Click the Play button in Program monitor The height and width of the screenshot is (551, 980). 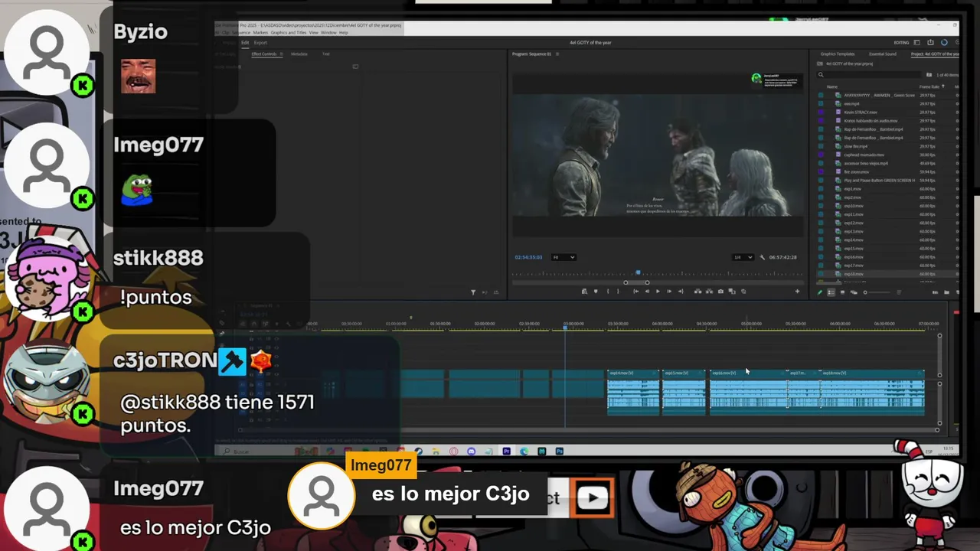658,292
